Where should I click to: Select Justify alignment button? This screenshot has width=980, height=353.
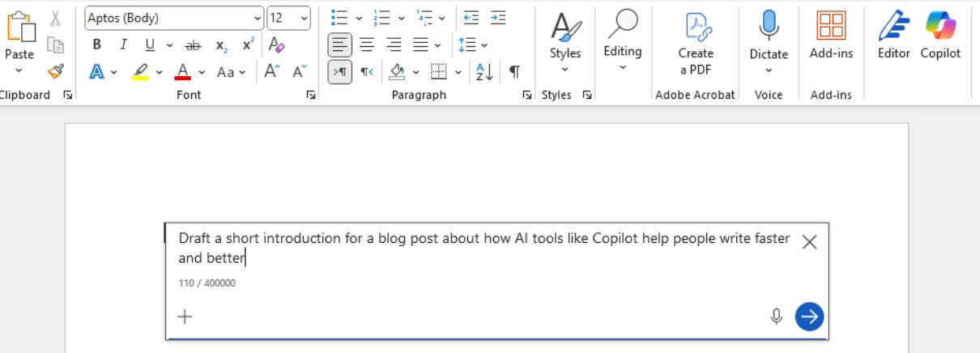(420, 45)
